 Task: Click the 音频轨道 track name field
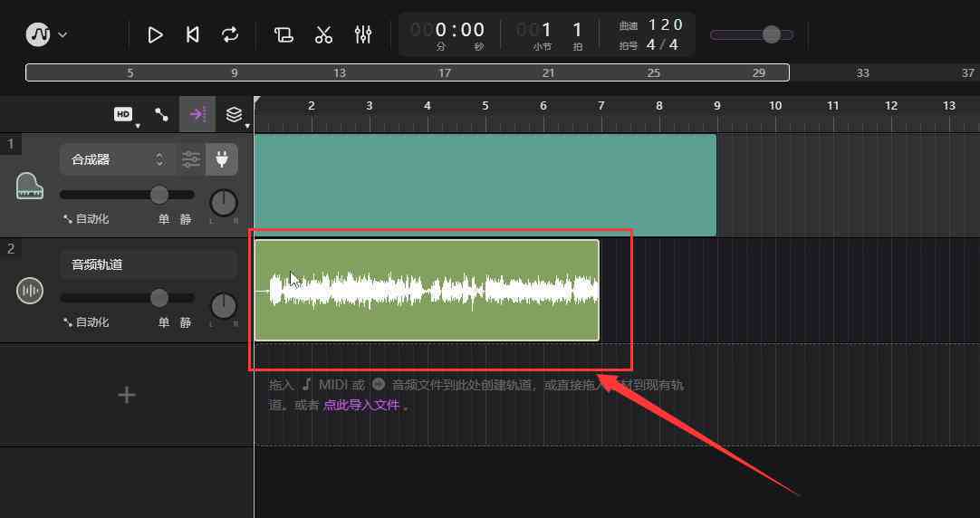[x=149, y=265]
